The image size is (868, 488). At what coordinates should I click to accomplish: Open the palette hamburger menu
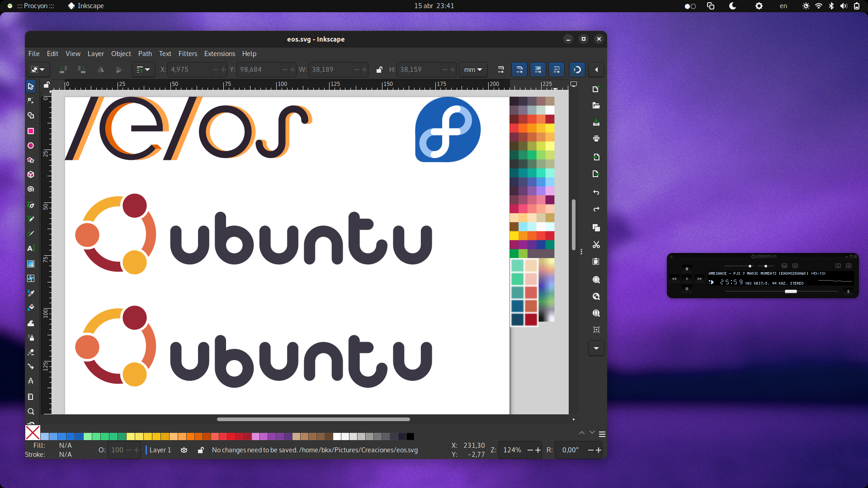(x=602, y=434)
